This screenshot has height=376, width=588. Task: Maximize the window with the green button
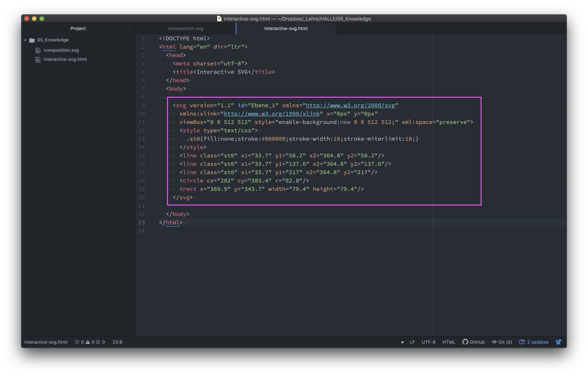42,19
